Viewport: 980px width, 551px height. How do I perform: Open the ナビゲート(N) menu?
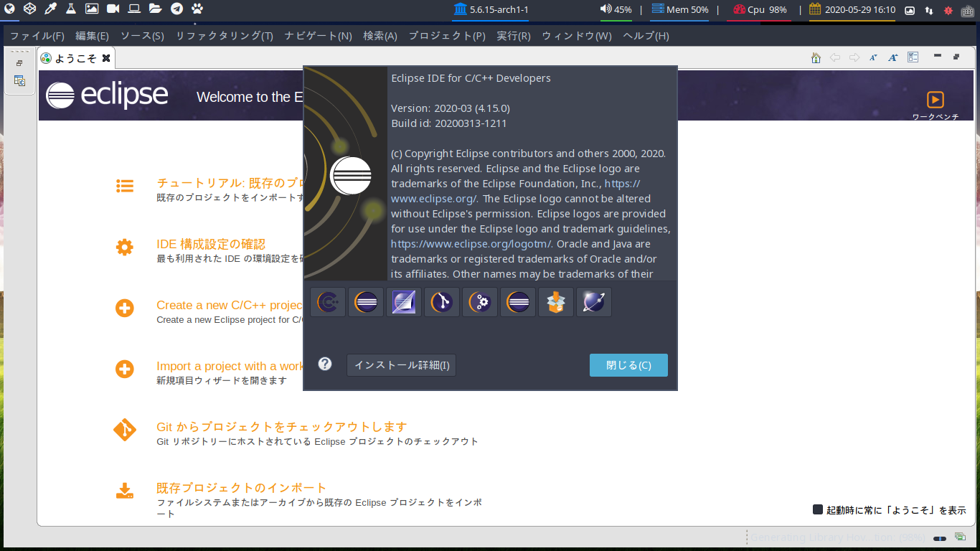[318, 36]
